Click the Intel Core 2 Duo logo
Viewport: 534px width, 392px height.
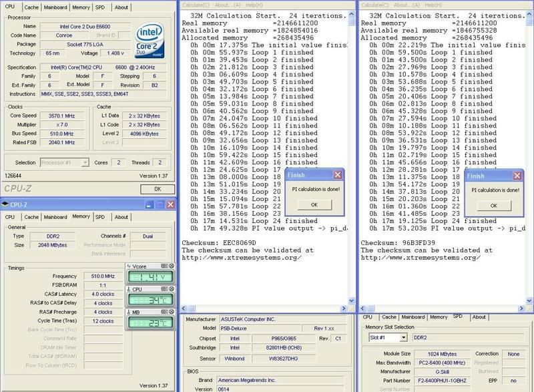(x=150, y=41)
